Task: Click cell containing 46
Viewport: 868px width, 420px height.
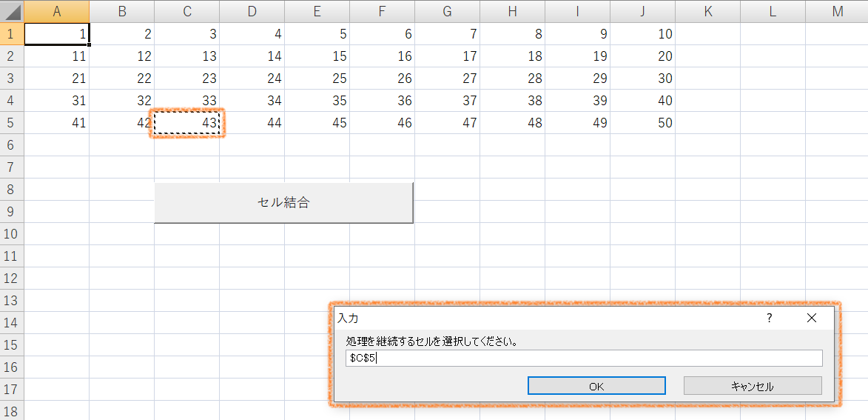Action: tap(382, 122)
